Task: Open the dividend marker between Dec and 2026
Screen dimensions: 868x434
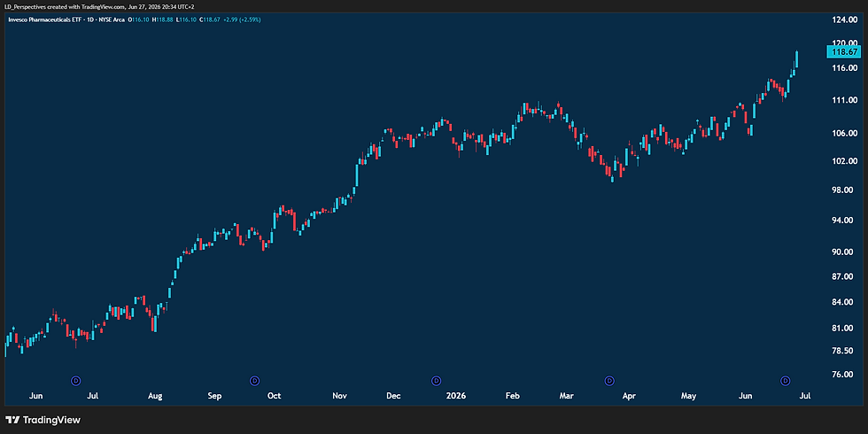Action: [436, 380]
